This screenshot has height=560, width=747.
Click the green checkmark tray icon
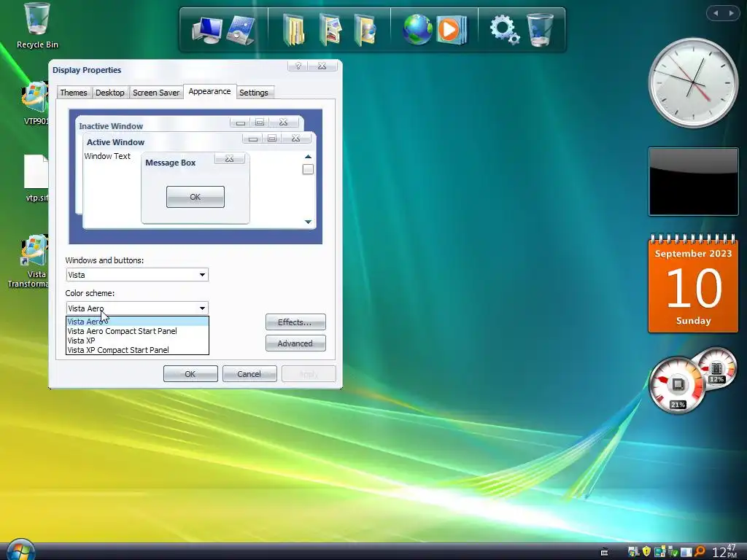673,551
